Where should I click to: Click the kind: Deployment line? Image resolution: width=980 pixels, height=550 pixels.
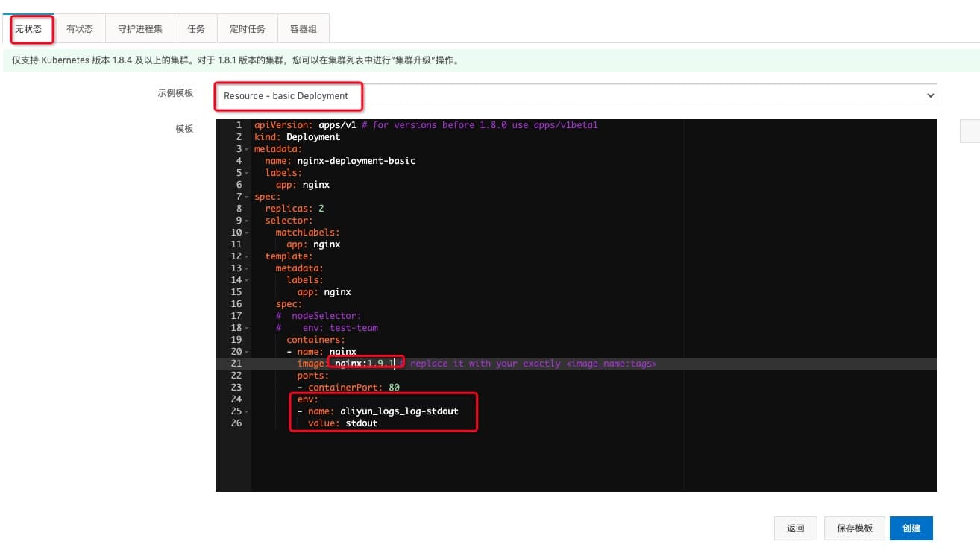[x=297, y=137]
